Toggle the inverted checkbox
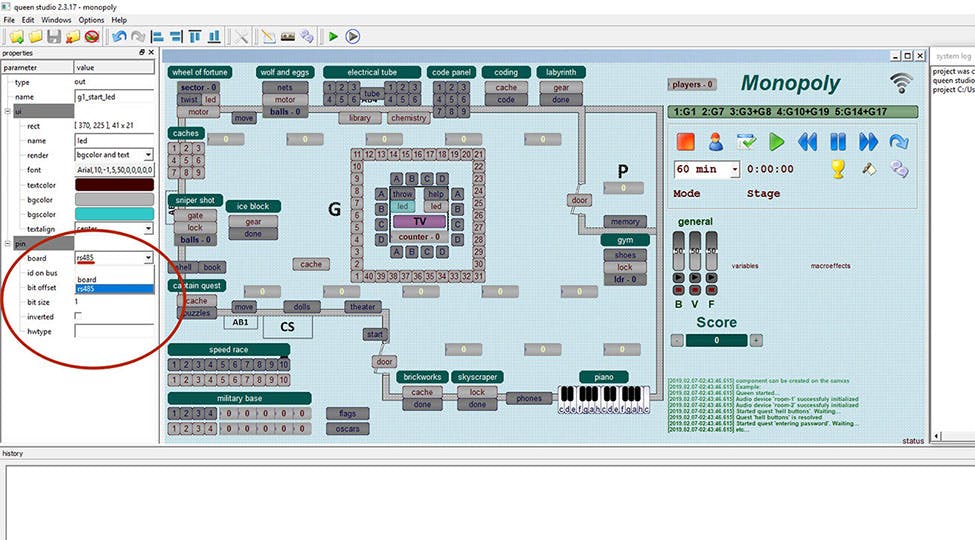Viewport: 975px width, 540px height. pos(80,316)
